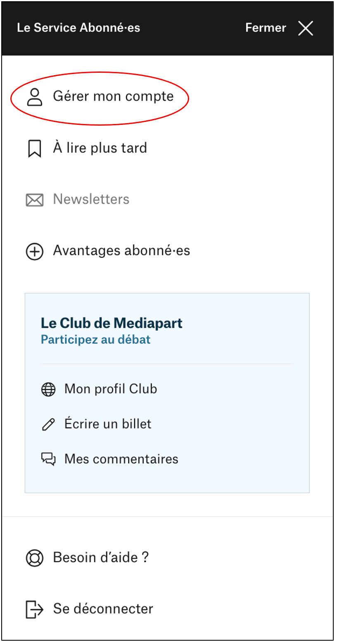This screenshot has height=644, width=337.
Task: Click the lifebuoy icon beside Besoin d'aide
Action: (x=35, y=558)
